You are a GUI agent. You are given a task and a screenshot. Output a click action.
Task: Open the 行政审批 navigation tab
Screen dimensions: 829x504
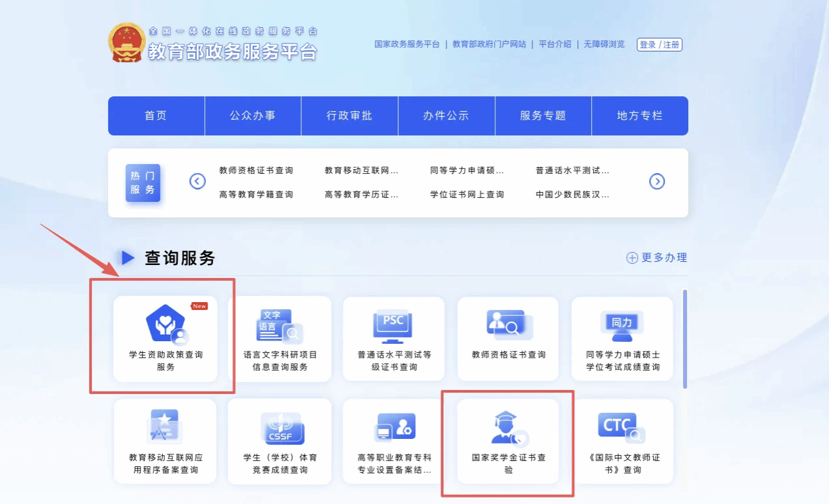tap(349, 116)
